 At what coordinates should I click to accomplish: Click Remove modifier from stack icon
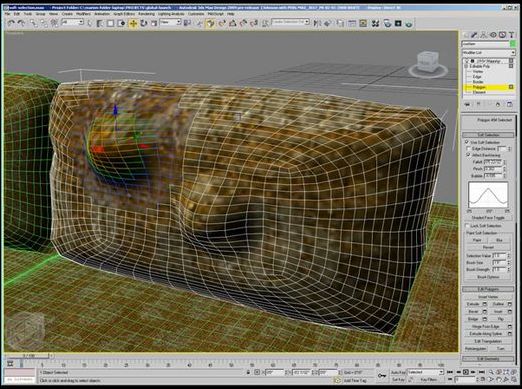pyautogui.click(x=498, y=104)
